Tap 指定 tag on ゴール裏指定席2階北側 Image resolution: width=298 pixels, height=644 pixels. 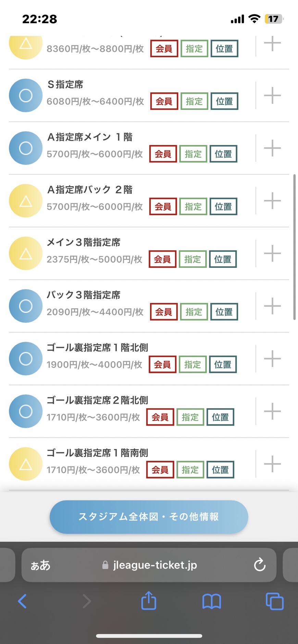pyautogui.click(x=190, y=417)
